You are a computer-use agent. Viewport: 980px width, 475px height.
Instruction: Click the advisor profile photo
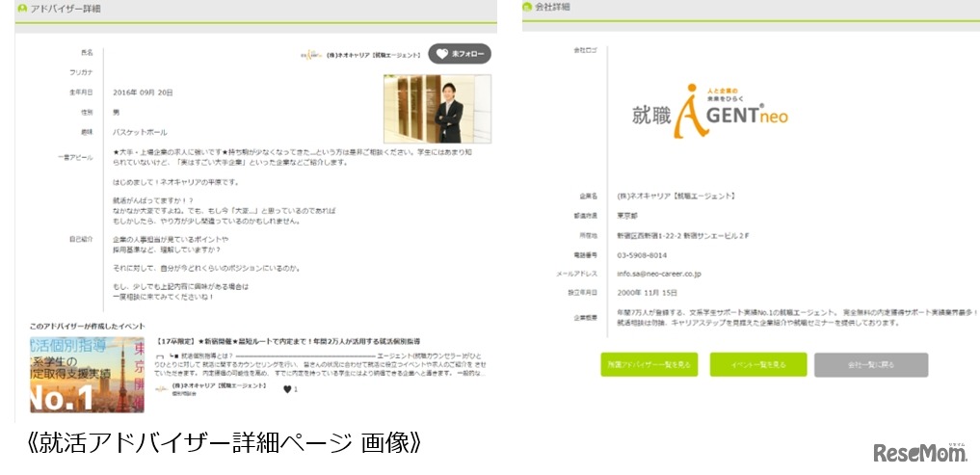pyautogui.click(x=437, y=109)
